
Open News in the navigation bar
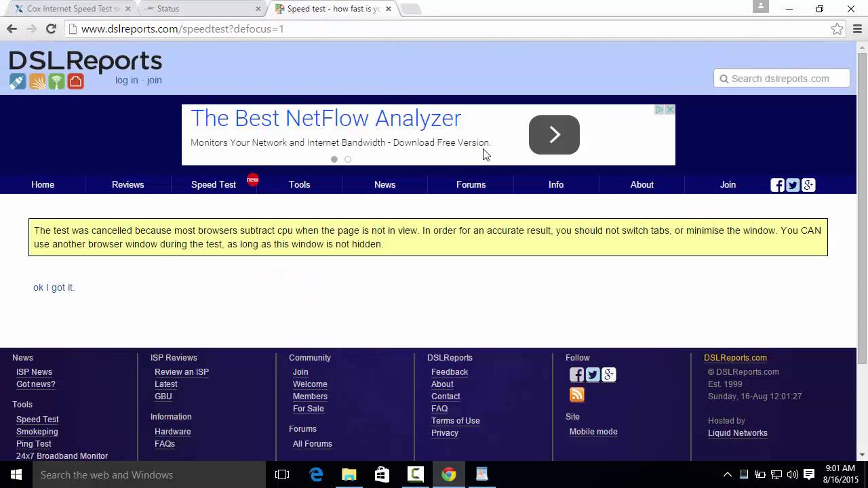click(384, 184)
